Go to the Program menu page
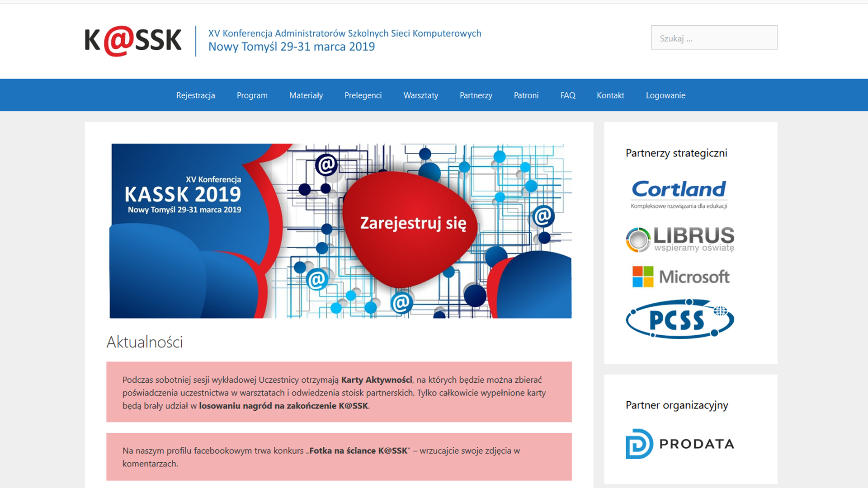The height and width of the screenshot is (488, 868). pyautogui.click(x=252, y=95)
